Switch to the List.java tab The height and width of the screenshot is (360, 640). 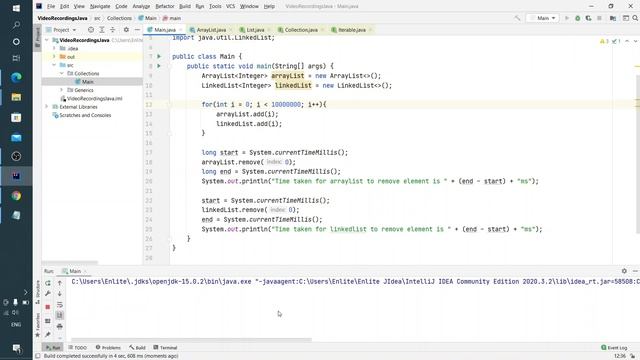click(255, 30)
